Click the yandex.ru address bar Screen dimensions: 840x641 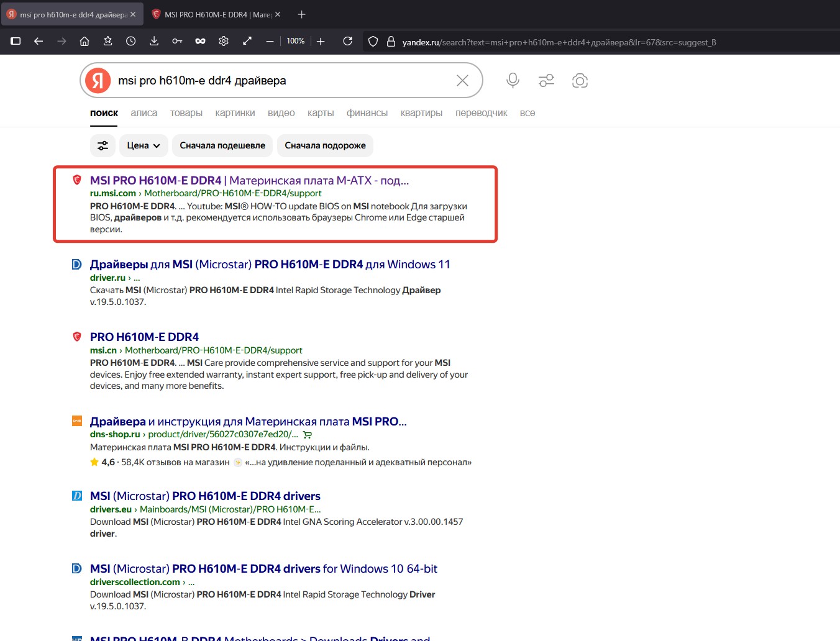click(559, 42)
